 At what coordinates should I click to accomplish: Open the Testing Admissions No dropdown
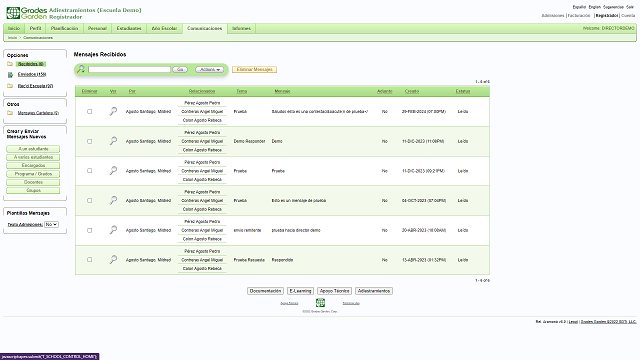[x=51, y=224]
